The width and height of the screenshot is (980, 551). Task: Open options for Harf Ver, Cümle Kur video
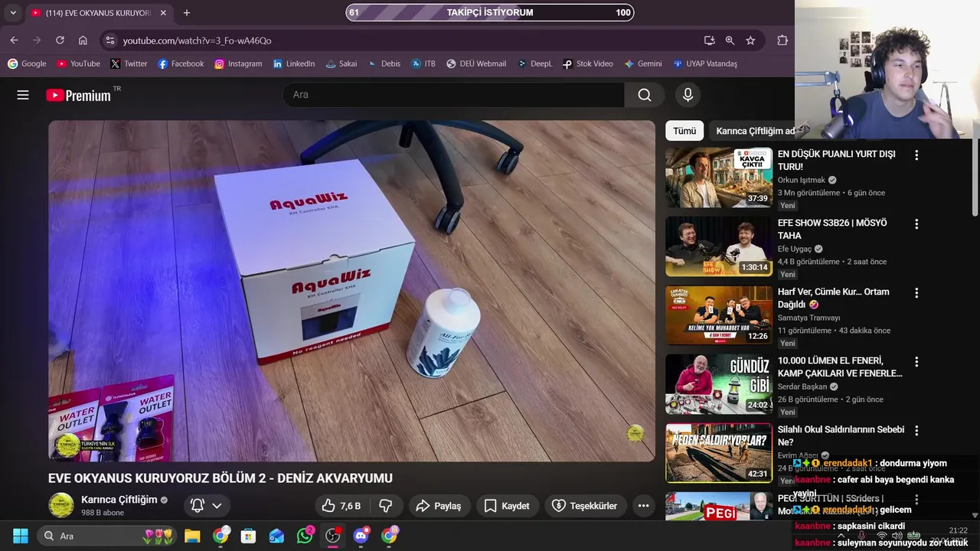[916, 293]
